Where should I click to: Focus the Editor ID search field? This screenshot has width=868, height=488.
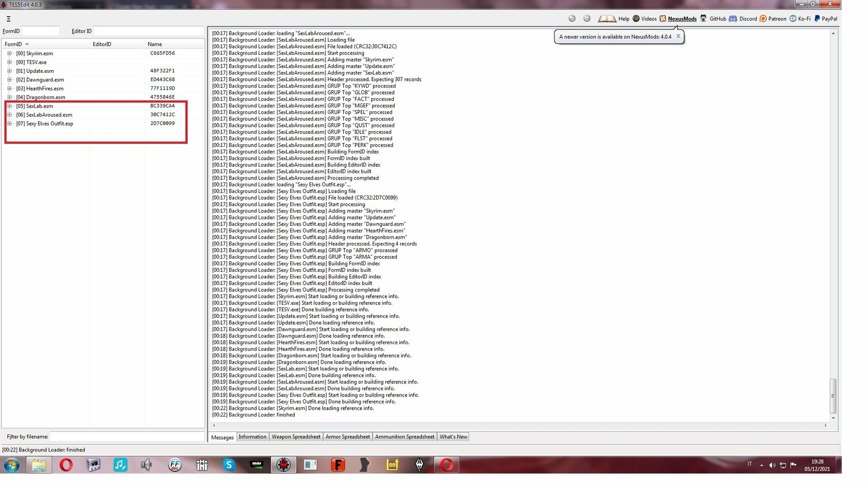(x=148, y=31)
